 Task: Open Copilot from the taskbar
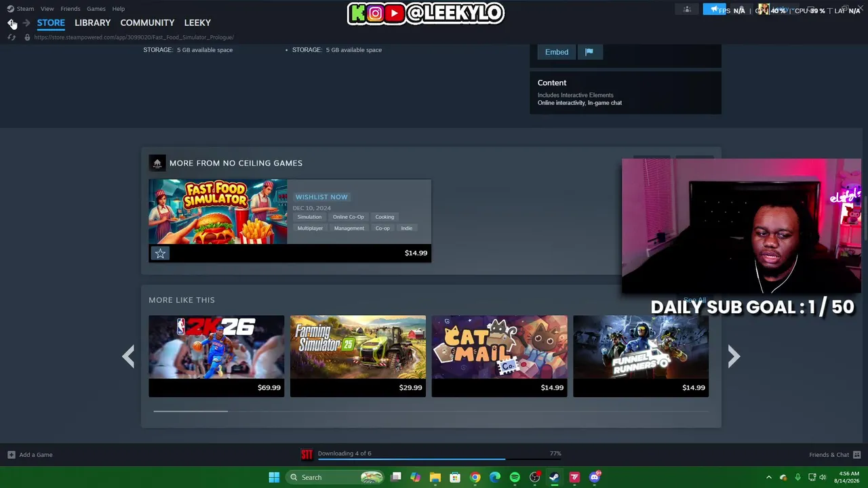416,477
